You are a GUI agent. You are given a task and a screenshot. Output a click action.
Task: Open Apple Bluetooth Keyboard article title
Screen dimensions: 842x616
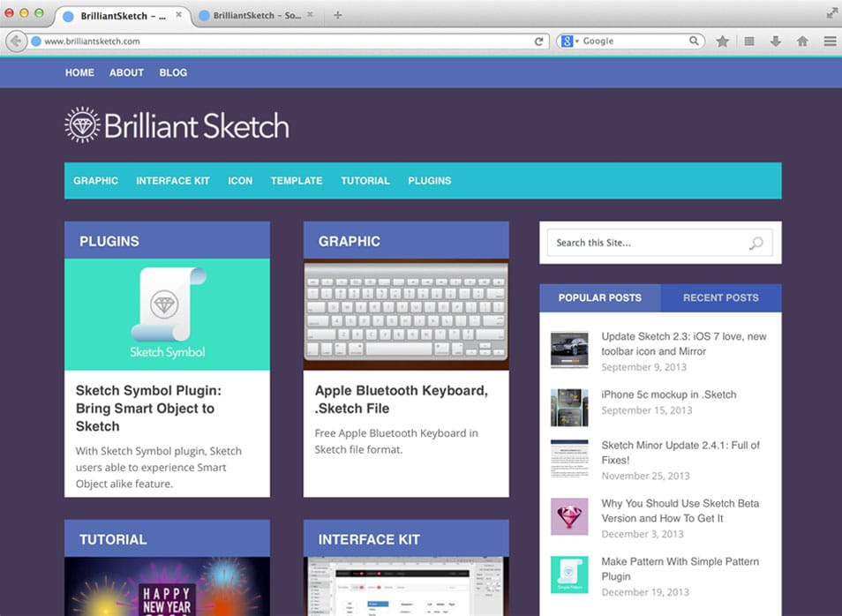(x=401, y=399)
